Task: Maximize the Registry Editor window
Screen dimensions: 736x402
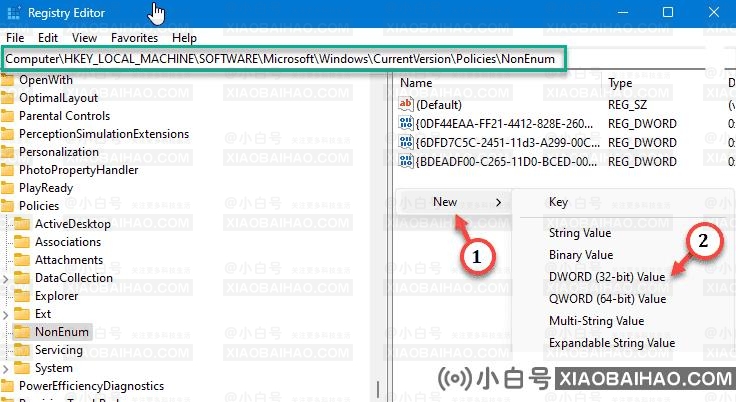Action: pyautogui.click(x=667, y=12)
